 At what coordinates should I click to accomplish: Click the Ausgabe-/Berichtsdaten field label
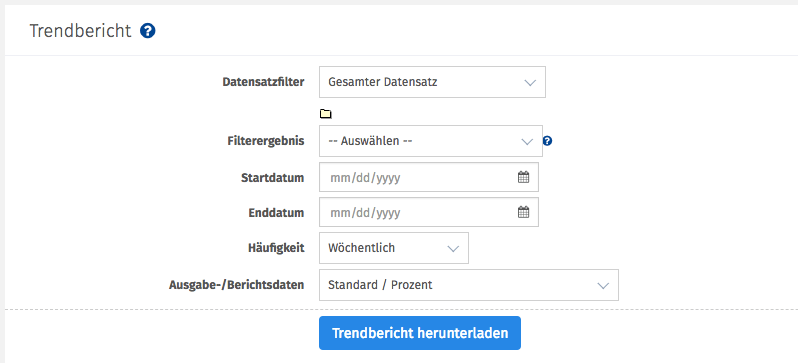[x=237, y=285]
